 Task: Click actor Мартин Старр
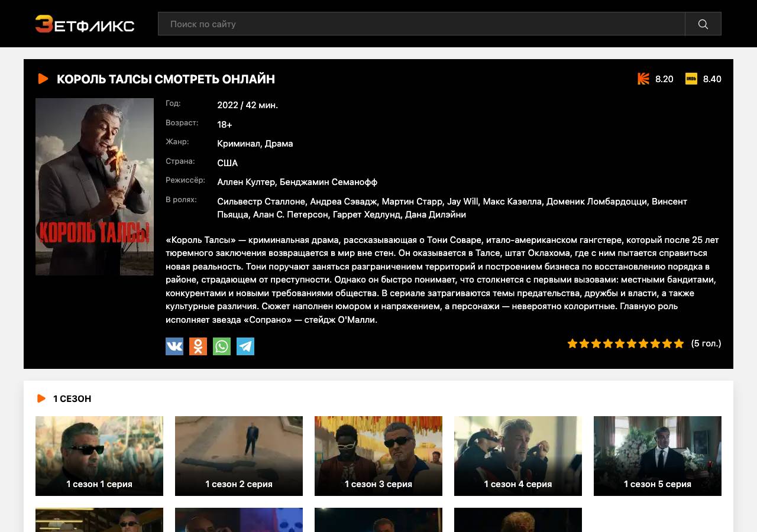[412, 202]
